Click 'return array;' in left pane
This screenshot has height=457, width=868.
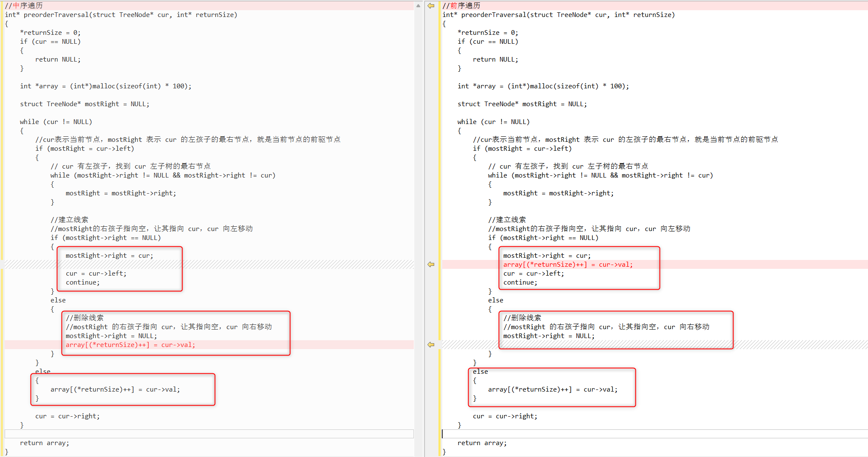45,443
